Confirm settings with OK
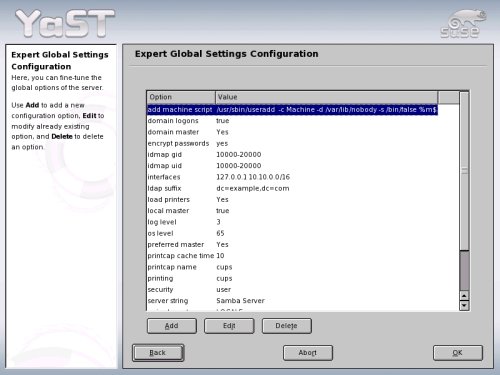Viewport: 500px width, 375px height. point(458,353)
